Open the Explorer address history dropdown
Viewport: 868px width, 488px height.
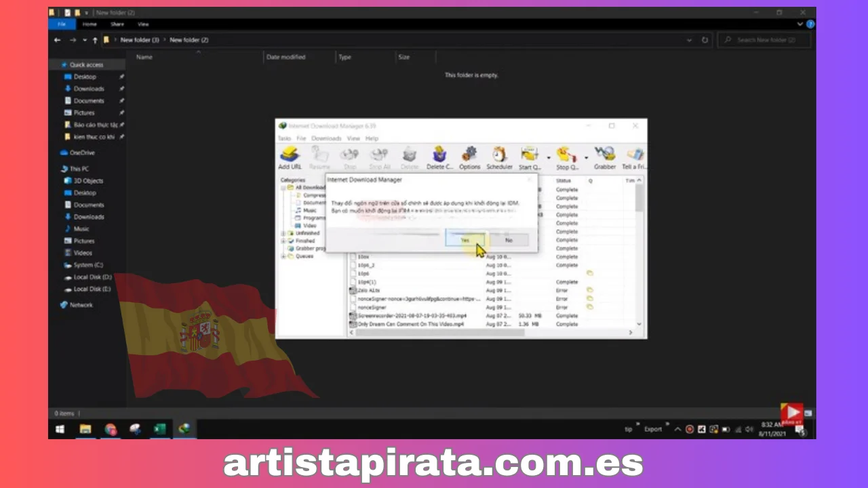[x=690, y=40]
